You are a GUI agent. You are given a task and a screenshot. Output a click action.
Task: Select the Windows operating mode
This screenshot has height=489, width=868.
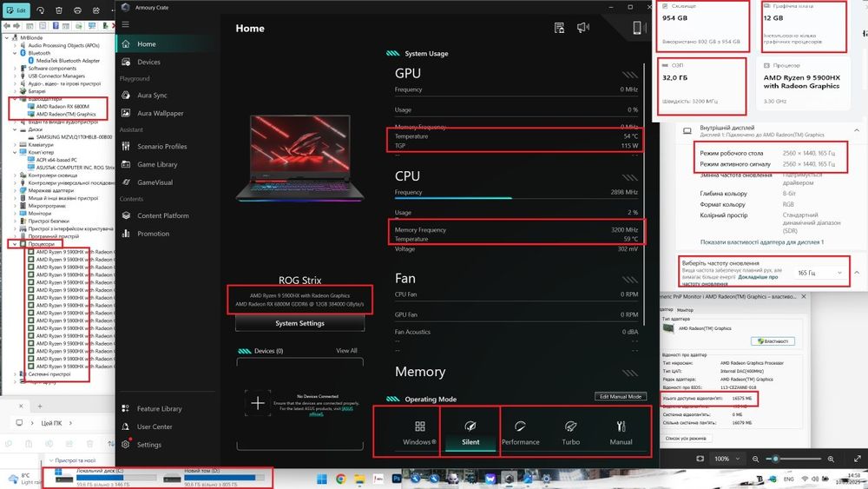(x=419, y=433)
